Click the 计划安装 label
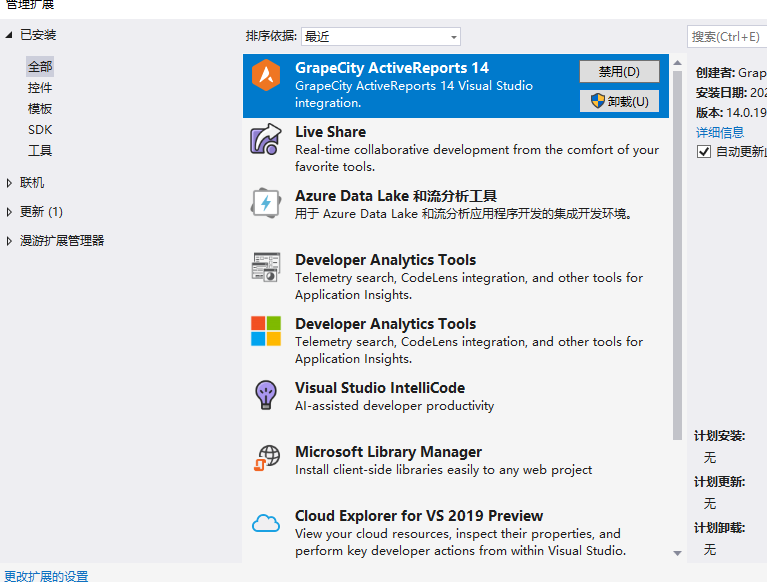Image resolution: width=767 pixels, height=582 pixels. (720, 436)
